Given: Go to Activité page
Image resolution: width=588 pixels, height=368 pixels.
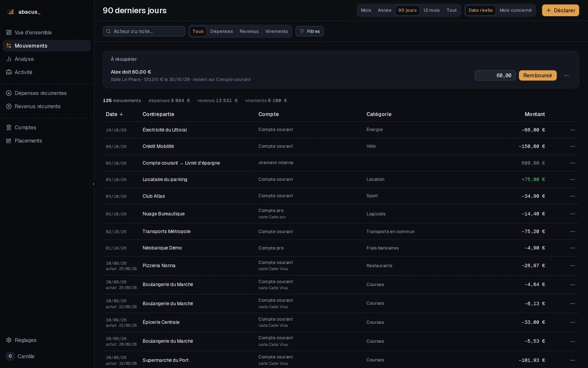Looking at the screenshot, I should coord(47,72).
